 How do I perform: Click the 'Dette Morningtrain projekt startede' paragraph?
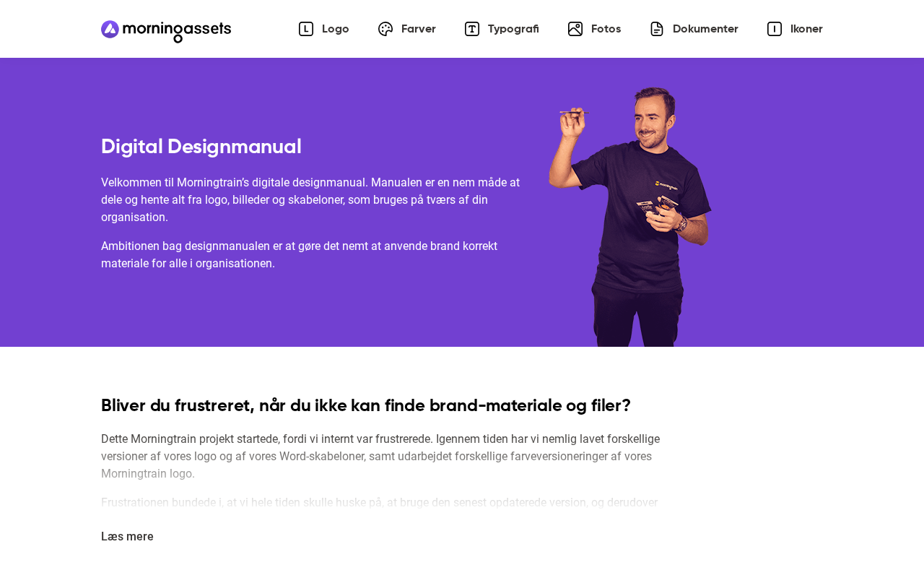[380, 457]
